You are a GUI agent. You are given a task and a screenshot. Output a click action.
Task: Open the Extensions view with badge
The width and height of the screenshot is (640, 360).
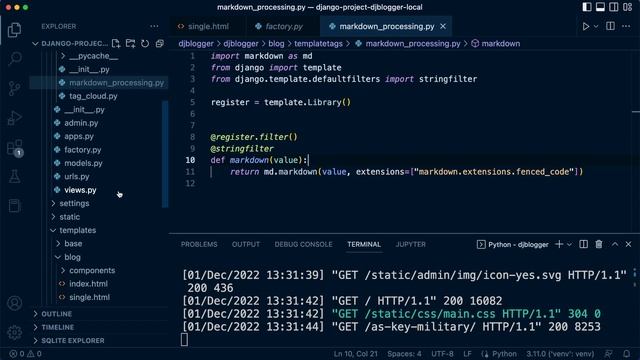coord(15,148)
